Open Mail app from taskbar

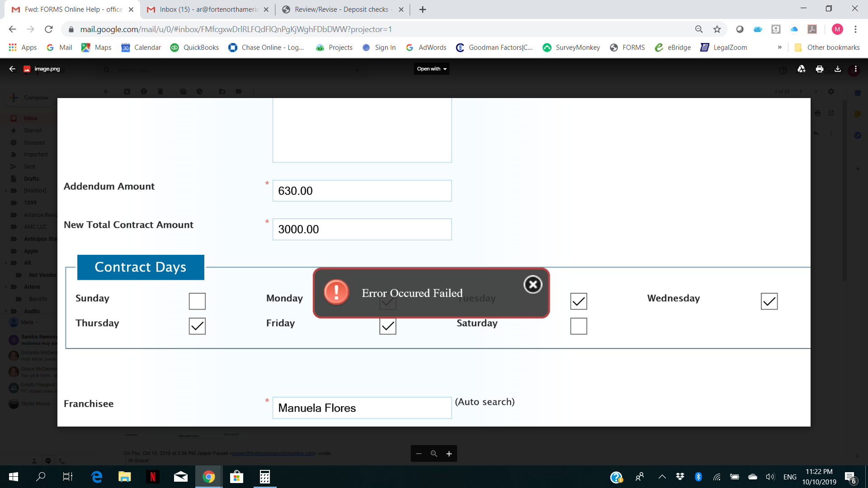(x=181, y=477)
